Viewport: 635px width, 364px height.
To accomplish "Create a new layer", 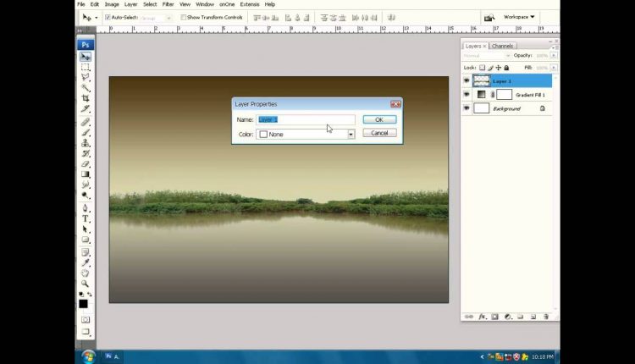I will coord(533,317).
